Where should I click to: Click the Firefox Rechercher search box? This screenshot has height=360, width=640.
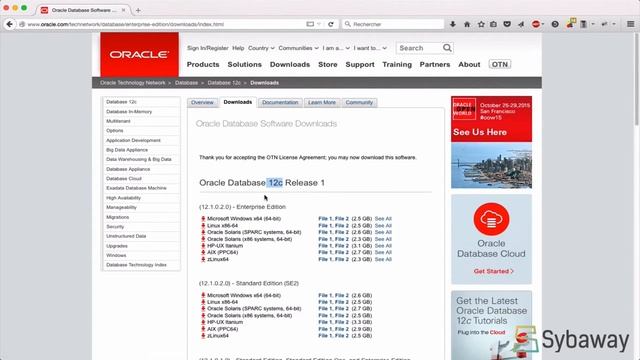[x=393, y=24]
